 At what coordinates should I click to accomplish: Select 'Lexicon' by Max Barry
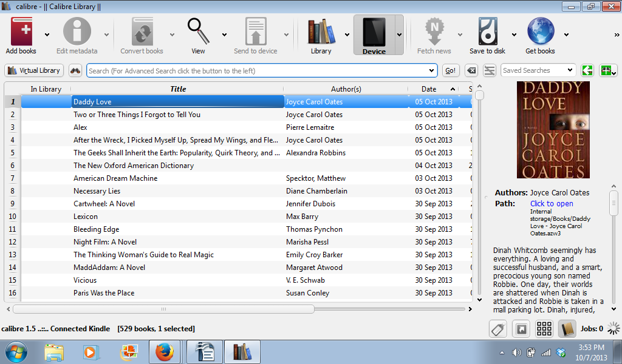click(x=246, y=216)
